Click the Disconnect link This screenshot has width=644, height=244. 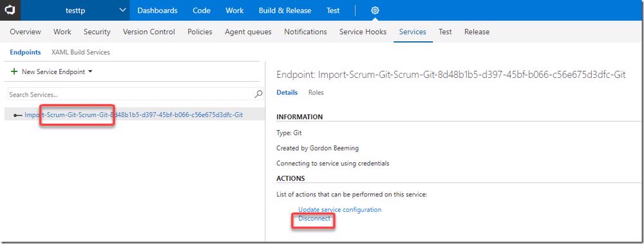(314, 218)
